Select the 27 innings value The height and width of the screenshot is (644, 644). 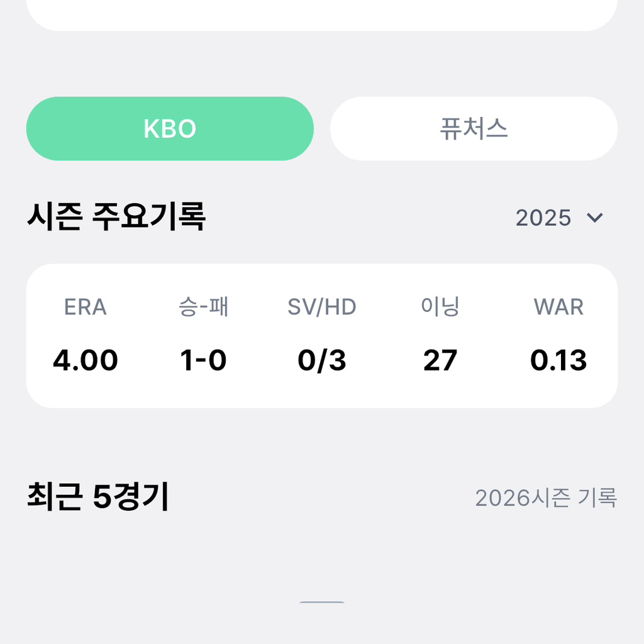click(440, 360)
